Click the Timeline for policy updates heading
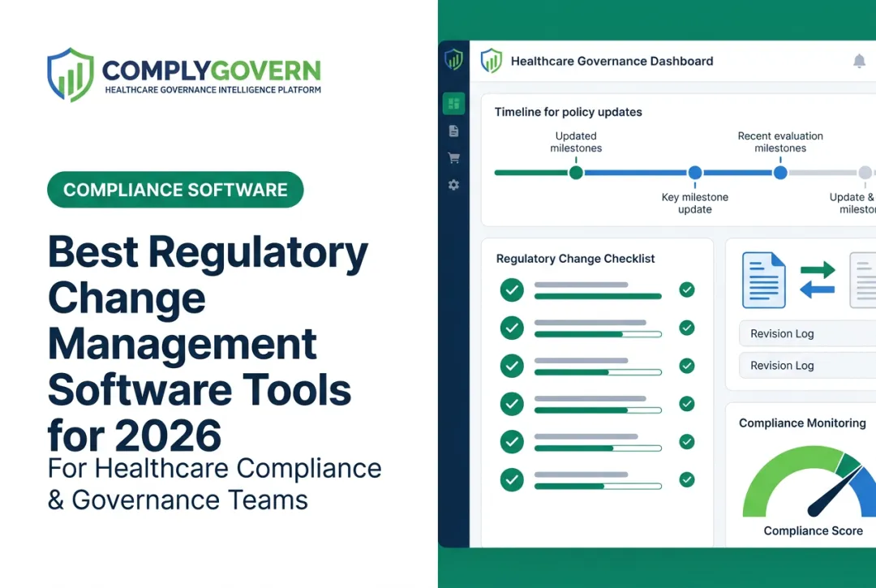 pos(568,112)
